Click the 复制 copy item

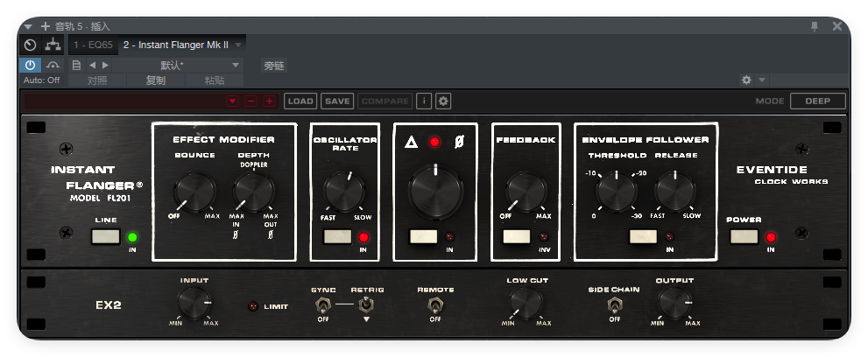tap(156, 80)
